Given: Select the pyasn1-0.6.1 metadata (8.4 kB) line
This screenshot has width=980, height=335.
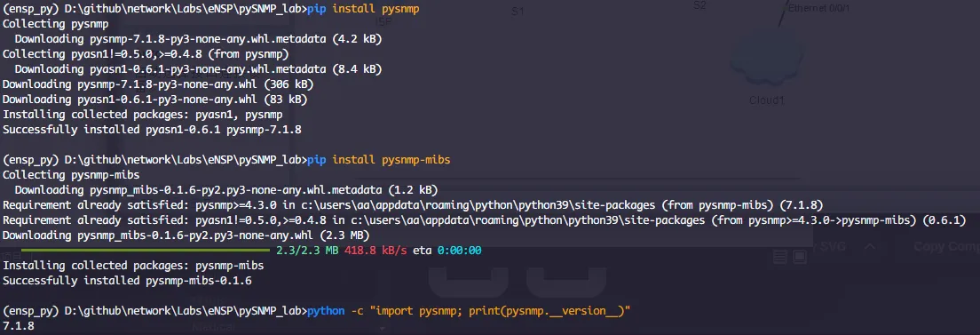Looking at the screenshot, I should 198,69.
